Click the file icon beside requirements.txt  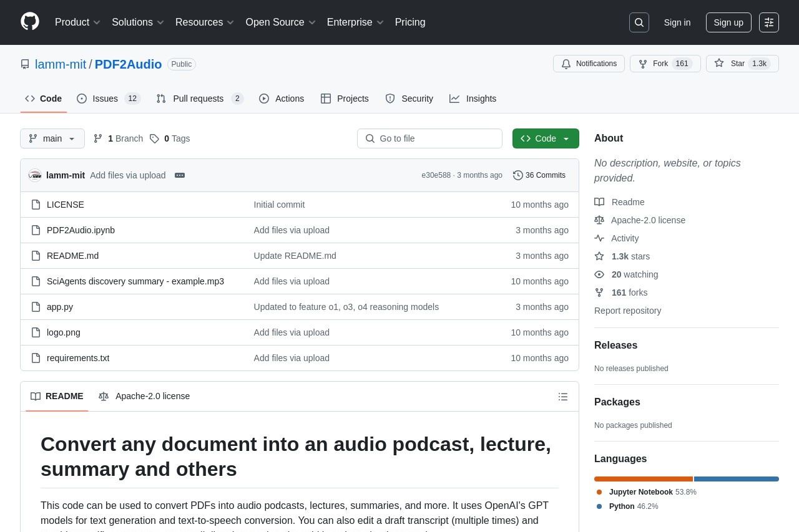coord(36,358)
